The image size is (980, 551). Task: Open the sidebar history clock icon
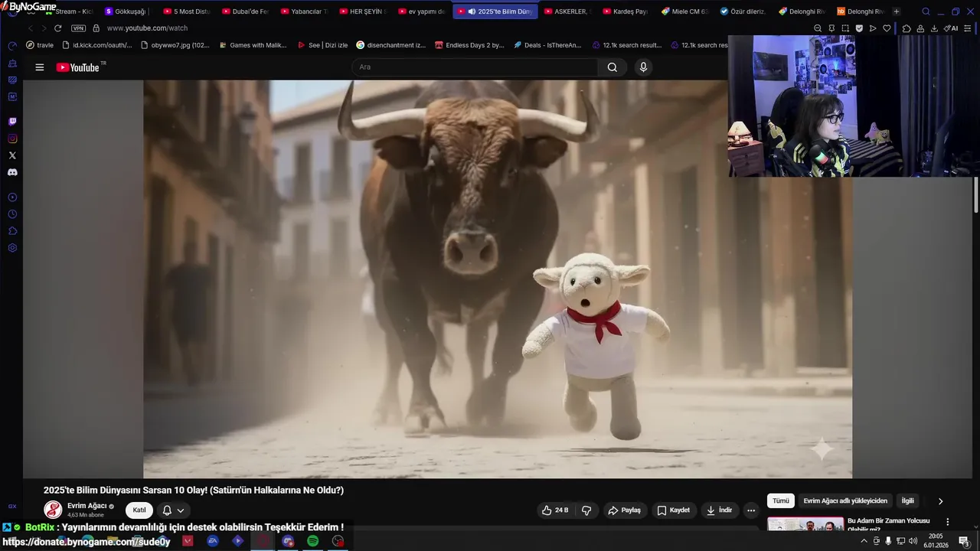point(12,214)
